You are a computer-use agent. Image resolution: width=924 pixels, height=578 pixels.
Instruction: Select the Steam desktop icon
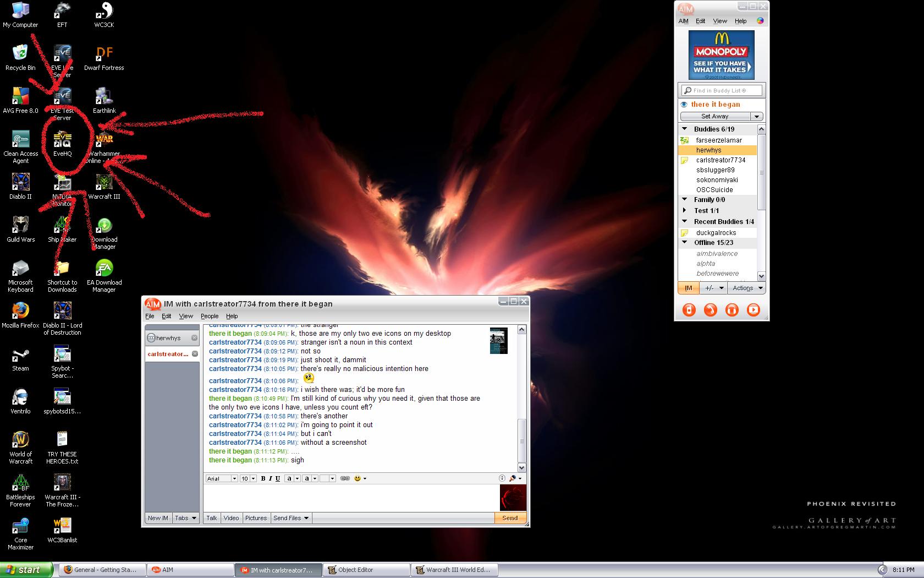(x=20, y=358)
